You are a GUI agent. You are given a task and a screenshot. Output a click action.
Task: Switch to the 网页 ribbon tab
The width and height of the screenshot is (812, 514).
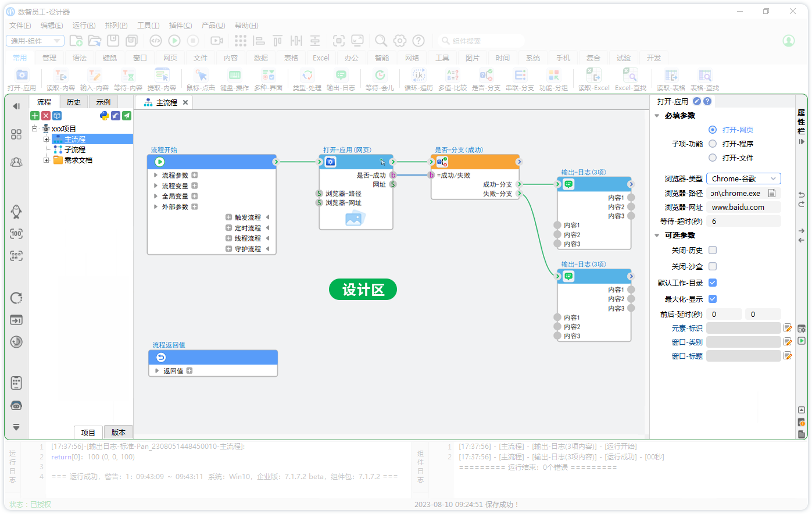click(170, 58)
